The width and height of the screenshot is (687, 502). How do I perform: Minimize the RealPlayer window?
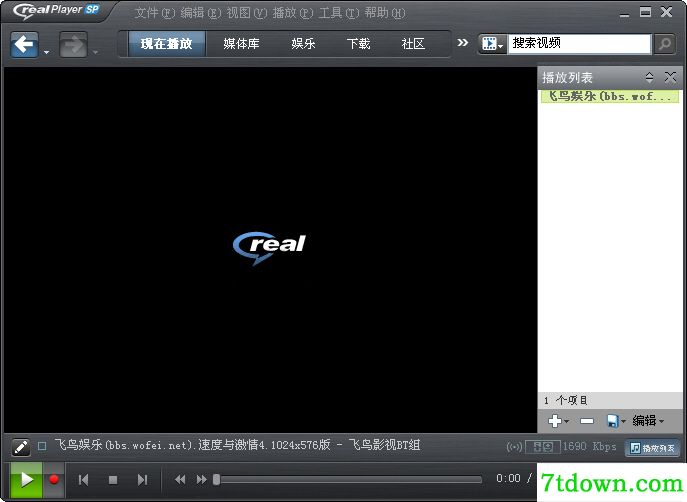click(x=625, y=13)
